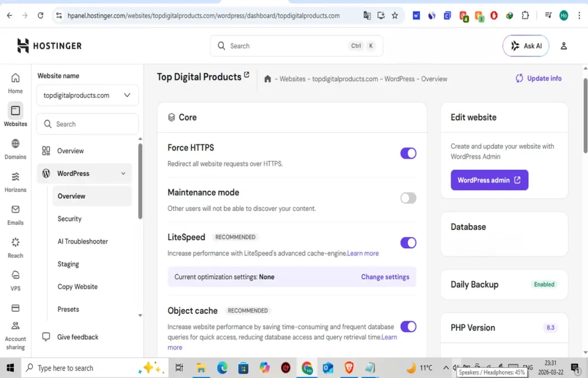Open the Emails envelope icon
Screen dimensions: 588x378
point(16,209)
